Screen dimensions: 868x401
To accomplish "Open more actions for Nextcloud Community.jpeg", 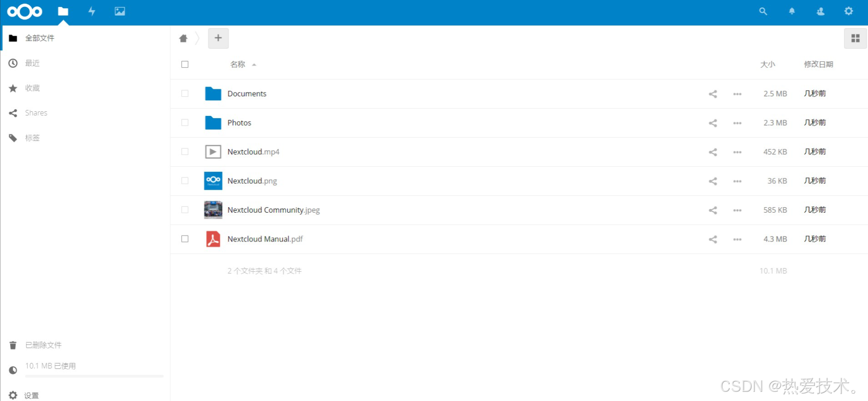I will [737, 210].
